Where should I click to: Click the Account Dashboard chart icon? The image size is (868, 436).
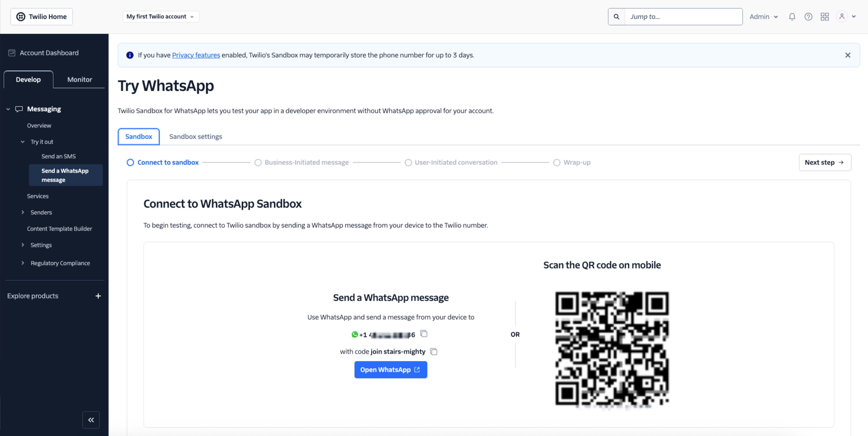(12, 53)
